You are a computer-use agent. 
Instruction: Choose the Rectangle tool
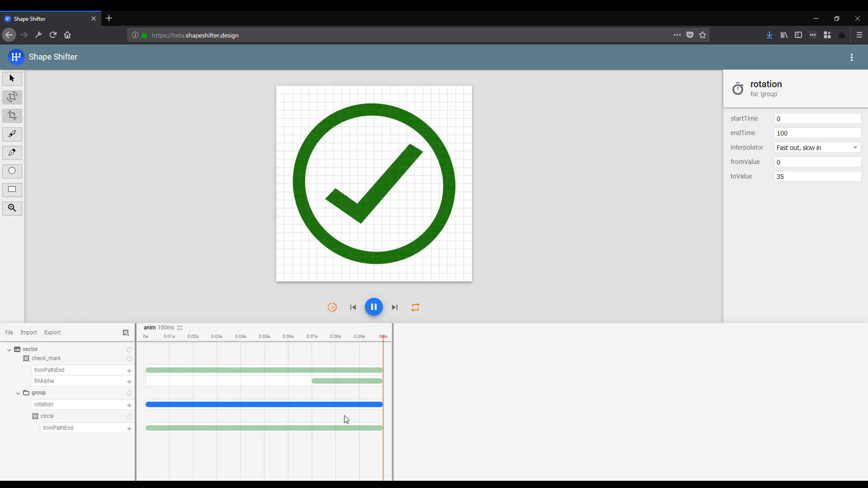pos(12,190)
